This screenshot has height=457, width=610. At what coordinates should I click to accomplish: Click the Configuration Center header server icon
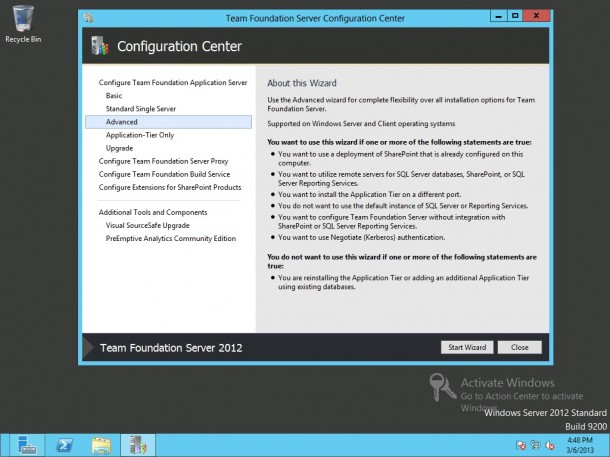(x=100, y=46)
